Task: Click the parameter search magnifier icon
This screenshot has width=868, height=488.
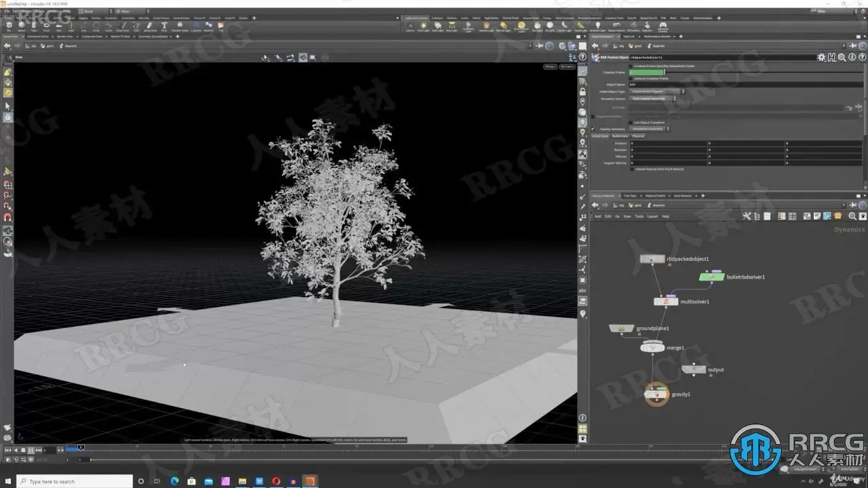Action: coord(842,58)
